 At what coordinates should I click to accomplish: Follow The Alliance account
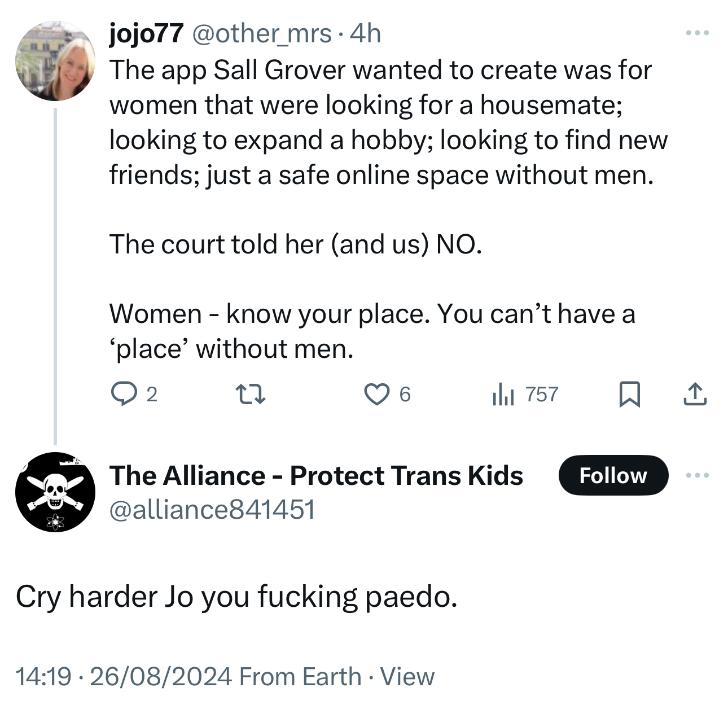click(613, 475)
